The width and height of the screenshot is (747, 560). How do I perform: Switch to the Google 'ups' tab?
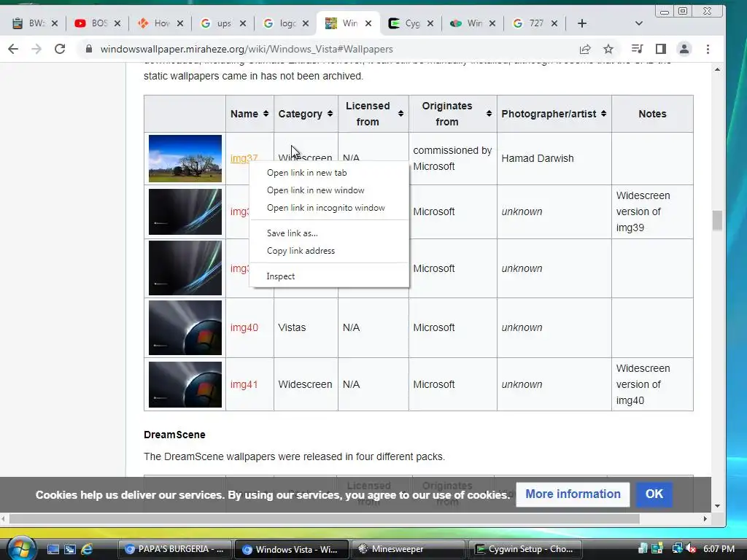[217, 23]
